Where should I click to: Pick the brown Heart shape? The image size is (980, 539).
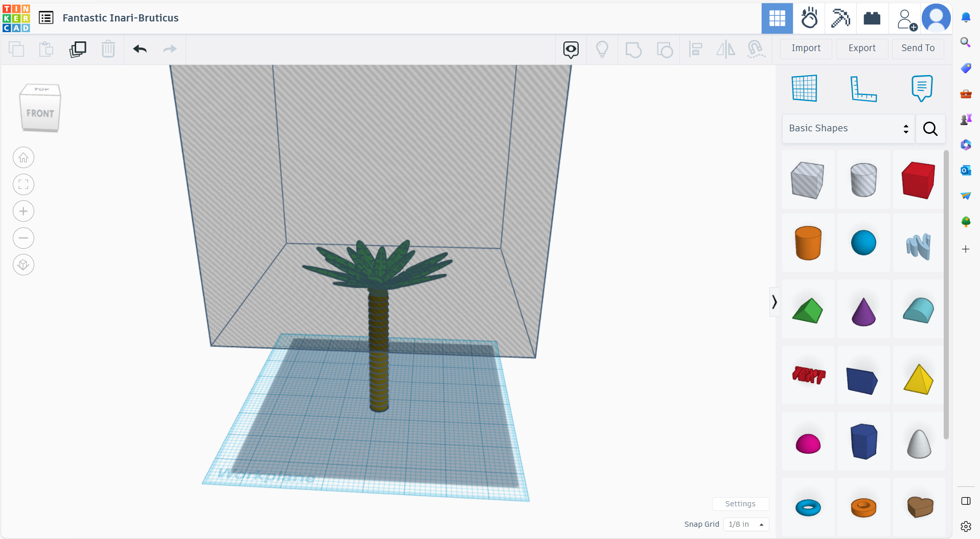[x=920, y=507]
